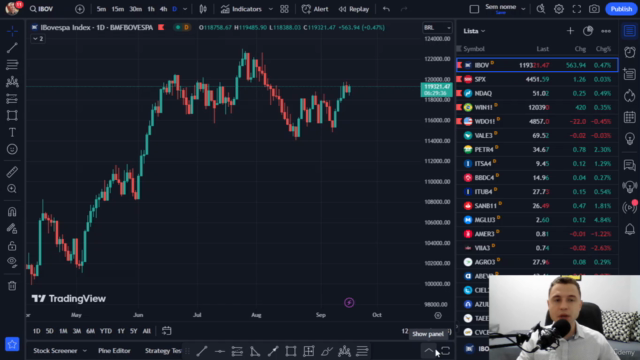Open chart settings gear icon

[x=559, y=9]
